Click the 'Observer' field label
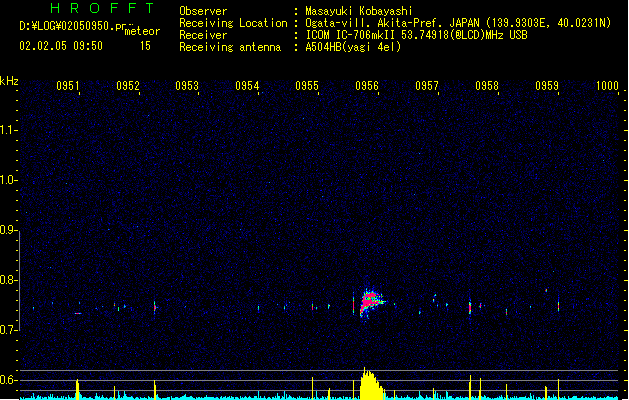 [x=203, y=11]
